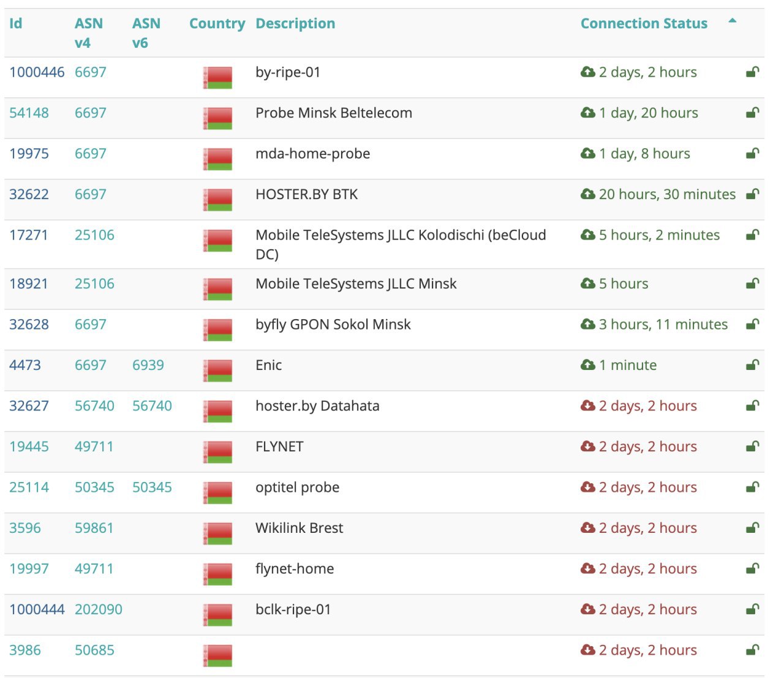Open probe Id 18921

pos(28,284)
